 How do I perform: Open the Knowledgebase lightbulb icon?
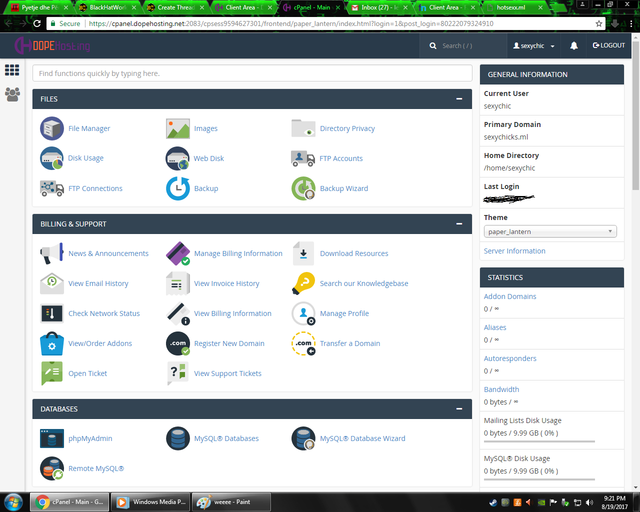pos(303,283)
